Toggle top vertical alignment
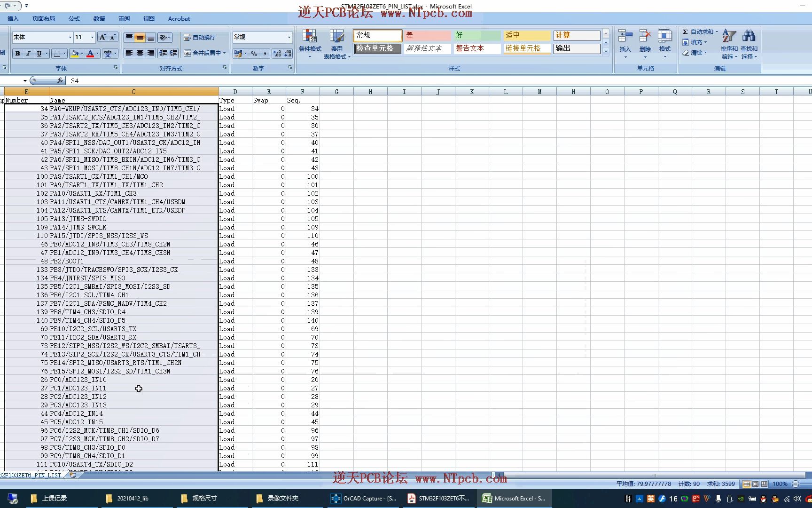The image size is (812, 508). coord(129,37)
